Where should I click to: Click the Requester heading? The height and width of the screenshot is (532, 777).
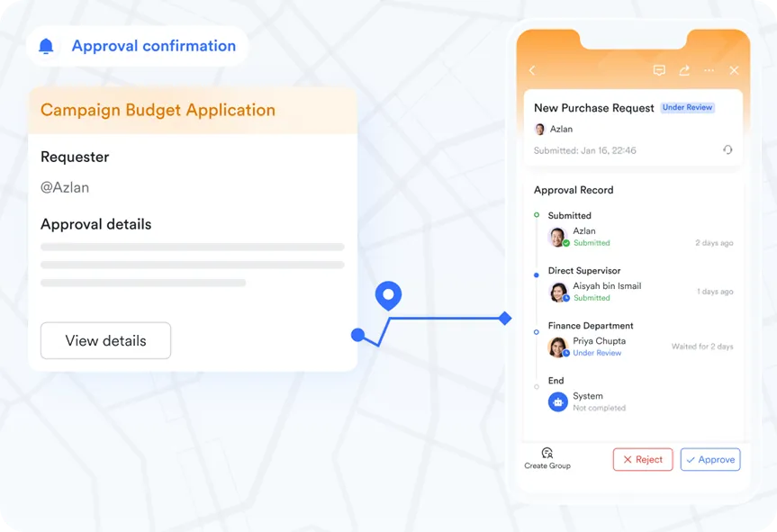click(x=75, y=157)
